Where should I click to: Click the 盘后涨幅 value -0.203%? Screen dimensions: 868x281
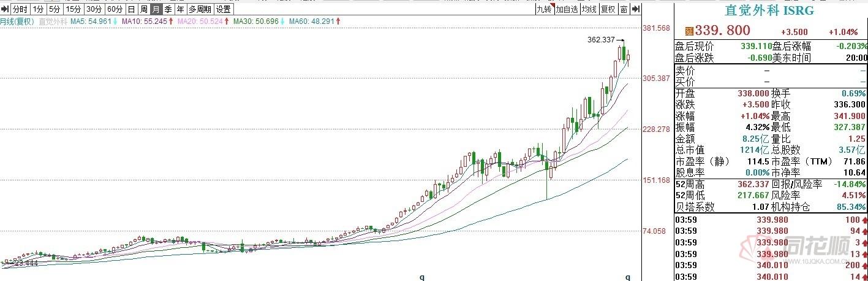(852, 46)
